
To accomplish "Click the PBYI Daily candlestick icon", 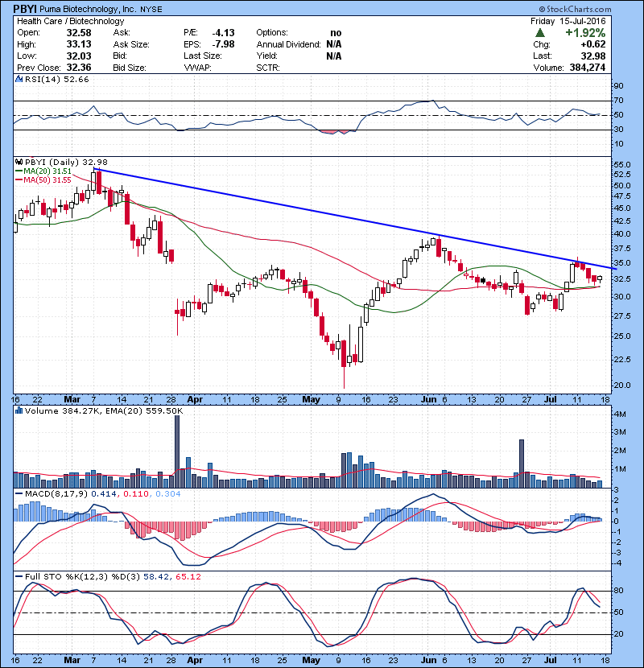I will click(x=19, y=163).
